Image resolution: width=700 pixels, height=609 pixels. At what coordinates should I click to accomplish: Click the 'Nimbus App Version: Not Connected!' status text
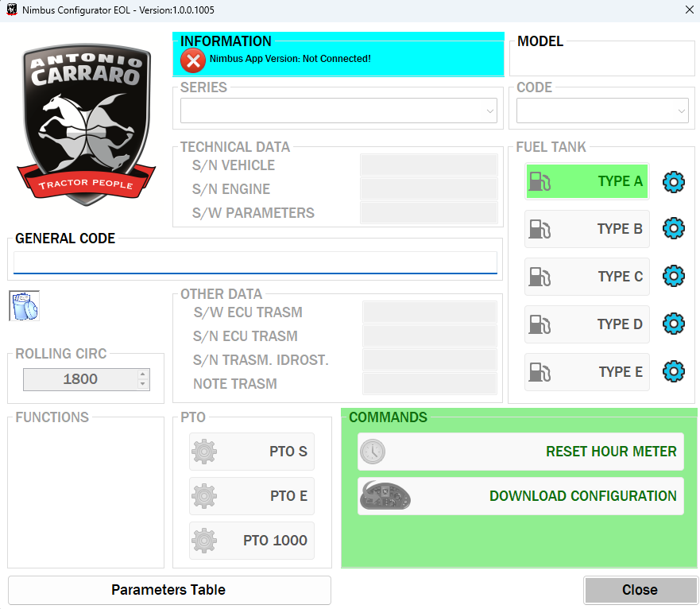(290, 59)
